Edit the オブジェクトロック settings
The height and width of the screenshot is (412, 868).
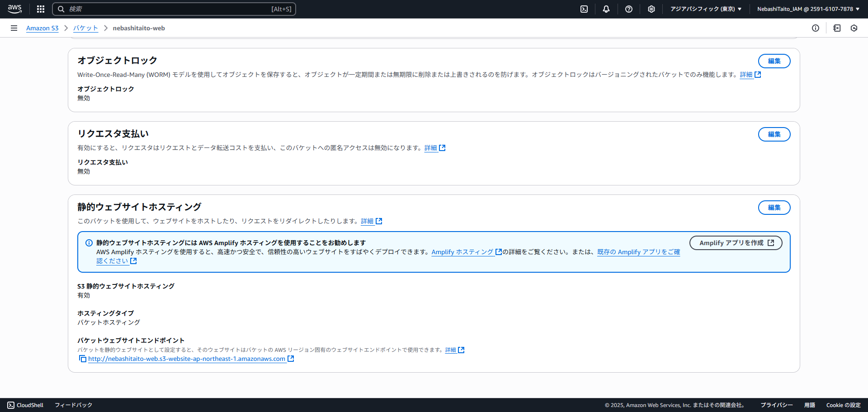click(774, 61)
